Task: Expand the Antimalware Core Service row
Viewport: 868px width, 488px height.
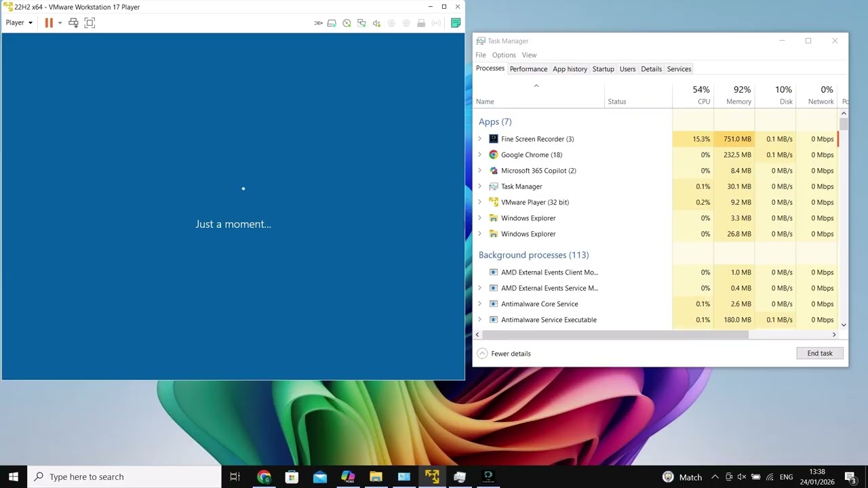Action: [x=479, y=304]
